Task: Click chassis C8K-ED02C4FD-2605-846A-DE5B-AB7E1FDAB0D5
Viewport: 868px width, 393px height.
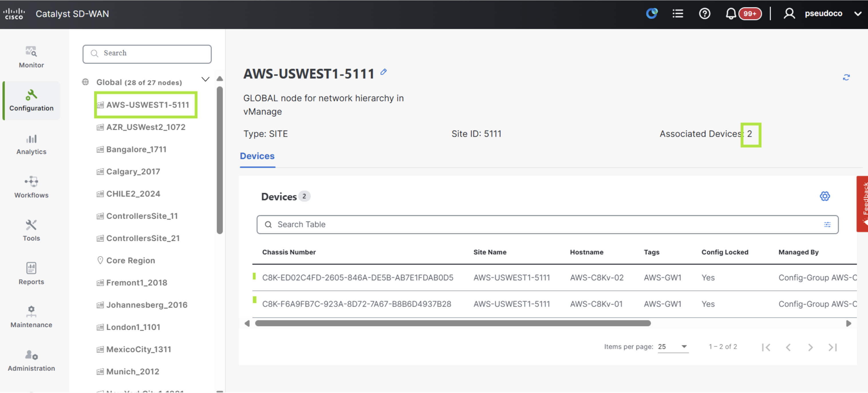Action: (358, 278)
